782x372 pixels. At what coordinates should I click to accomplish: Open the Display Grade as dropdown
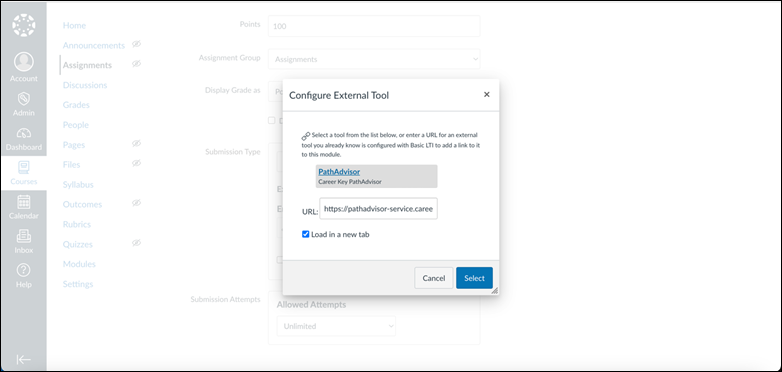276,92
